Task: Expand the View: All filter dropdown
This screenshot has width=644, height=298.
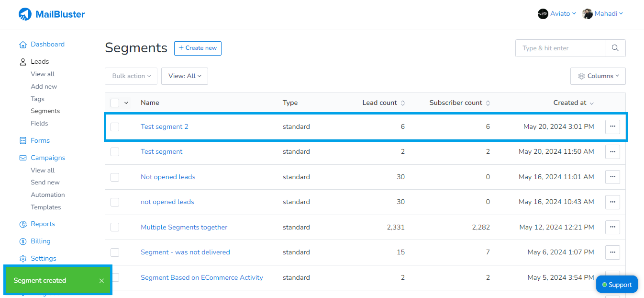Action: [x=184, y=76]
